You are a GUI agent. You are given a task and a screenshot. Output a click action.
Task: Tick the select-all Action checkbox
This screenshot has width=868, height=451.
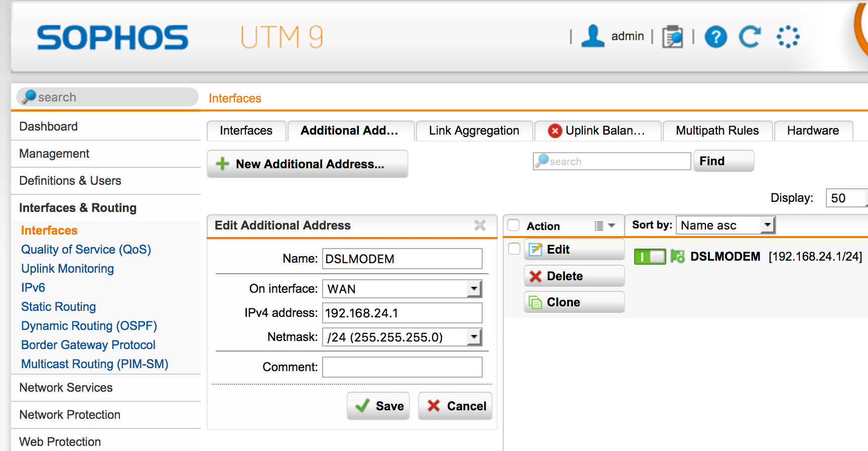pyautogui.click(x=513, y=225)
